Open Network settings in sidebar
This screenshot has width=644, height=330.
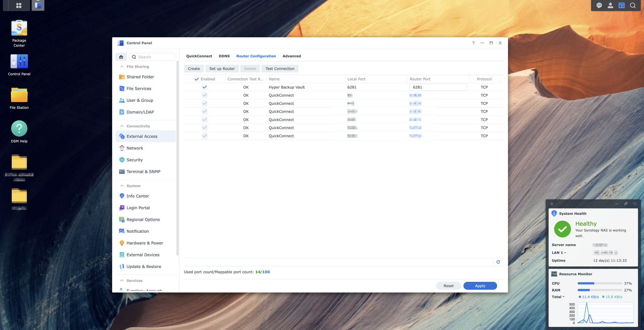[146, 148]
